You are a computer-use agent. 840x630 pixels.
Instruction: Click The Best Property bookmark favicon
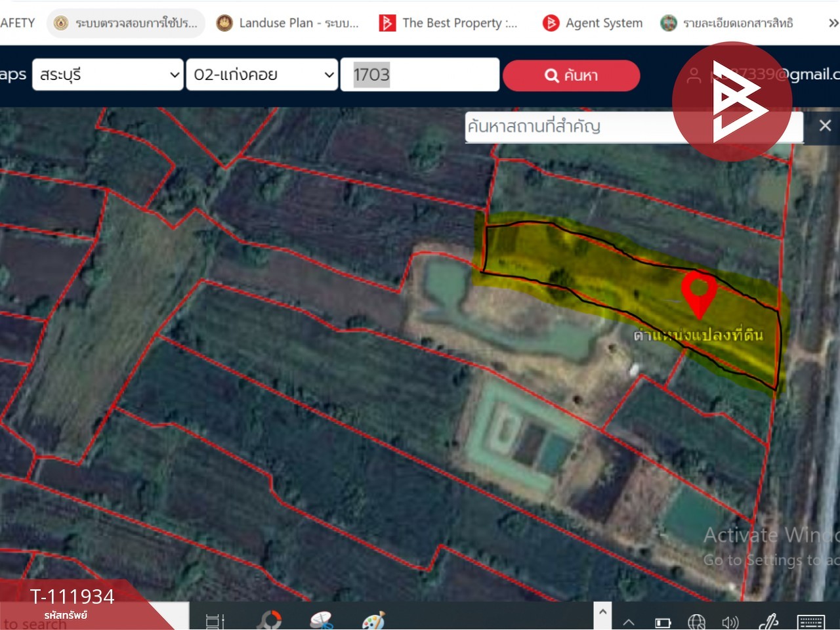pyautogui.click(x=387, y=23)
